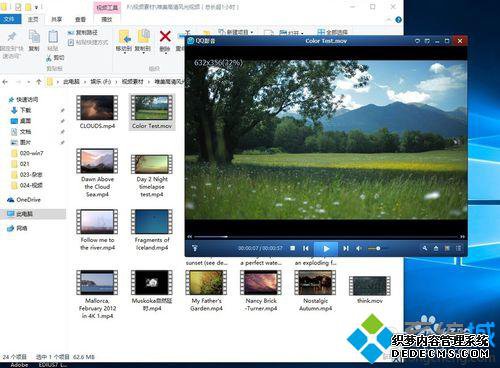Click the new folder icon in Explorer title bar
Viewport: 500px width, 368px height.
28,7
